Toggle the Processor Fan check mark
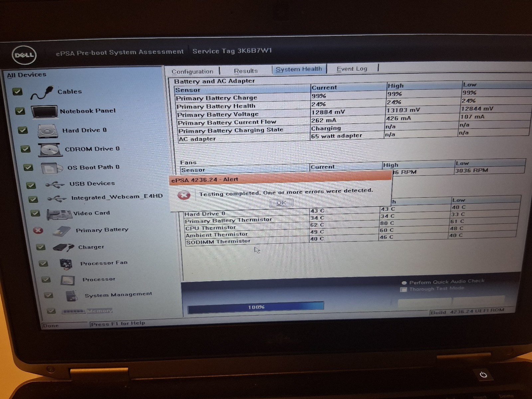This screenshot has width=532, height=399. [43, 263]
